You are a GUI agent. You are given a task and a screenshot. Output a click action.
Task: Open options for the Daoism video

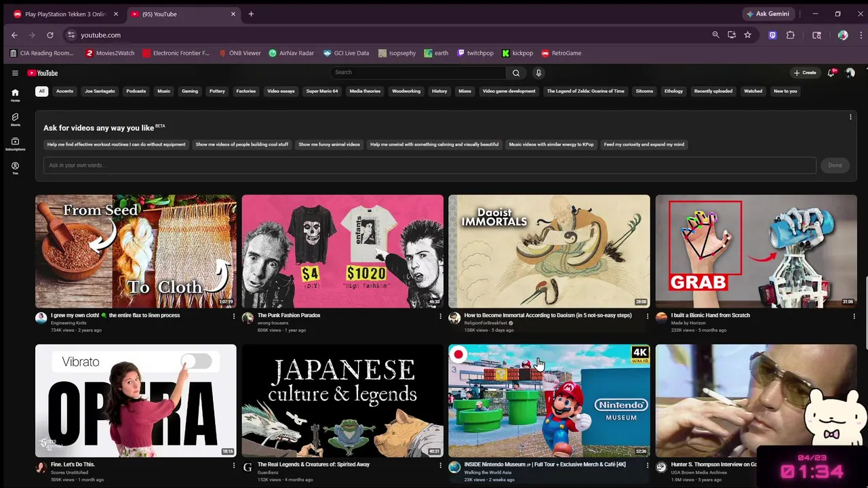click(x=647, y=316)
